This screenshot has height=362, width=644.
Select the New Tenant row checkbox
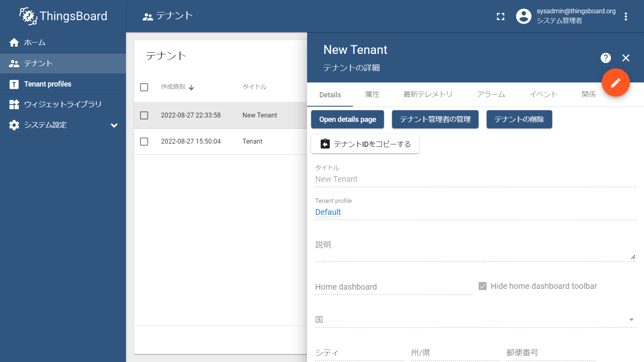[x=144, y=115]
